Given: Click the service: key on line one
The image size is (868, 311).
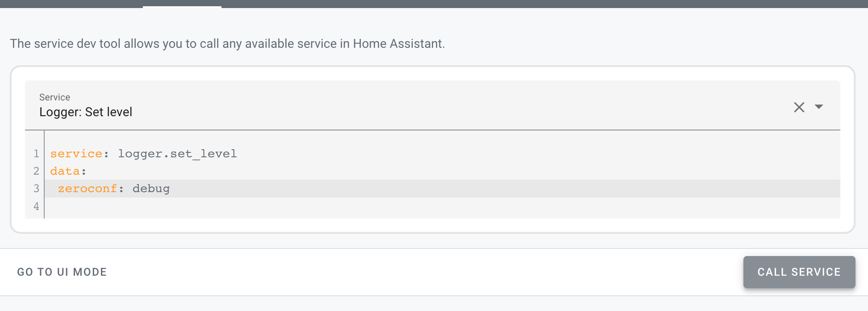Looking at the screenshot, I should point(76,153).
